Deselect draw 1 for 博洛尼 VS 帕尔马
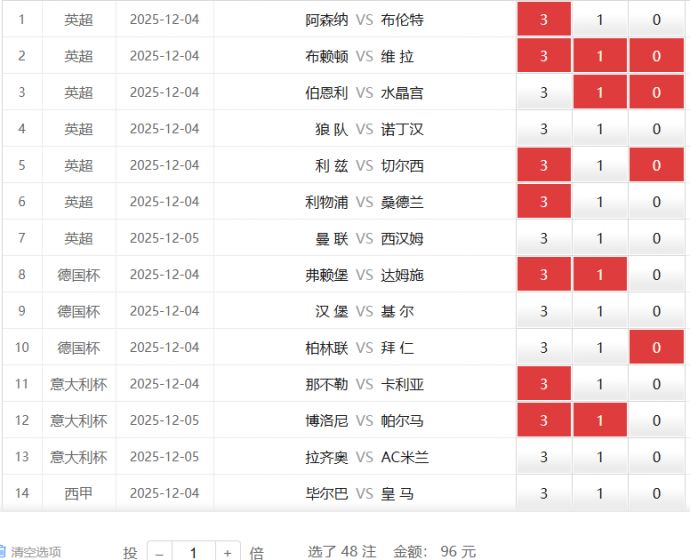 tap(600, 421)
